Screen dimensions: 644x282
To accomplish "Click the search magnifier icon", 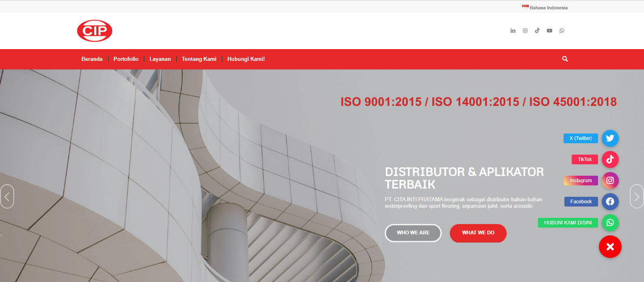I will click(565, 59).
